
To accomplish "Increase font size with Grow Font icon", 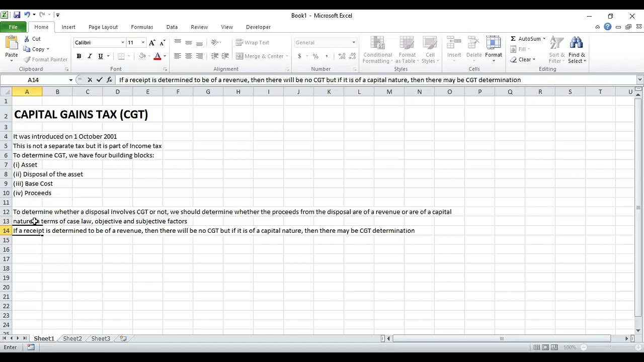I will tap(152, 43).
